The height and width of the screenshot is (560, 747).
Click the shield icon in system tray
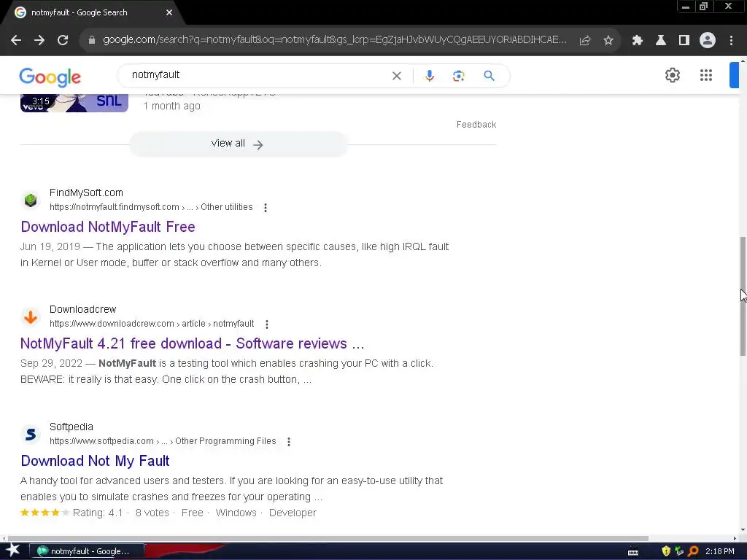pyautogui.click(x=666, y=551)
